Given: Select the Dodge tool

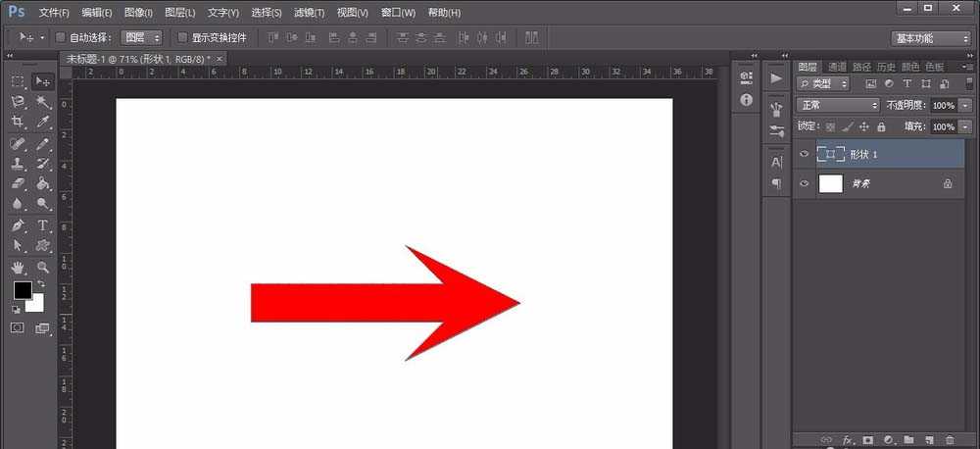Looking at the screenshot, I should click(x=42, y=203).
